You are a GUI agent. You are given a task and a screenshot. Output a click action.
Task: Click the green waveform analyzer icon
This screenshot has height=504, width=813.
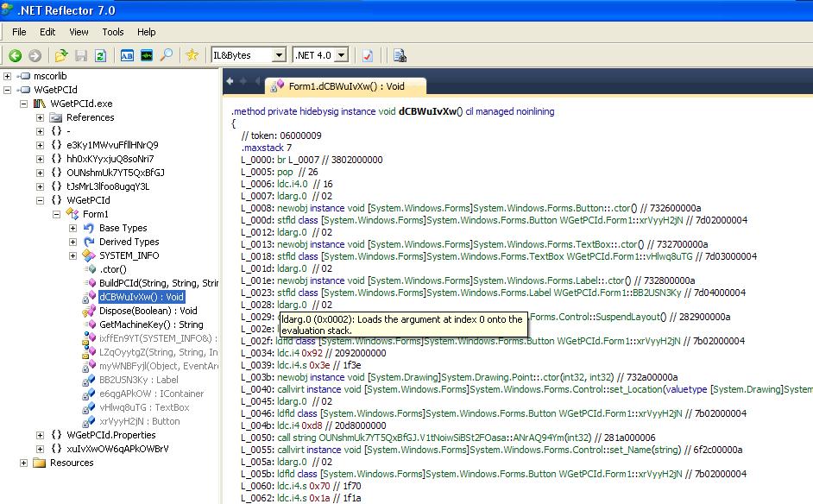pos(147,55)
